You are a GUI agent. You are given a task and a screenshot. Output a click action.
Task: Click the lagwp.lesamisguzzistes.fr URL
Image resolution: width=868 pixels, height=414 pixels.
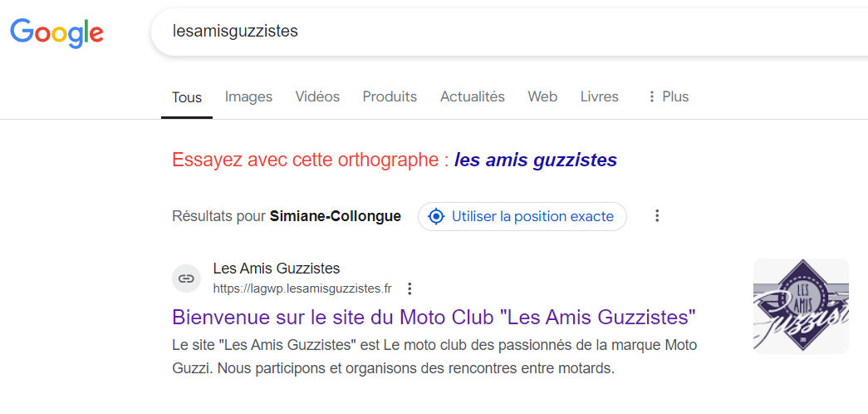click(x=302, y=289)
